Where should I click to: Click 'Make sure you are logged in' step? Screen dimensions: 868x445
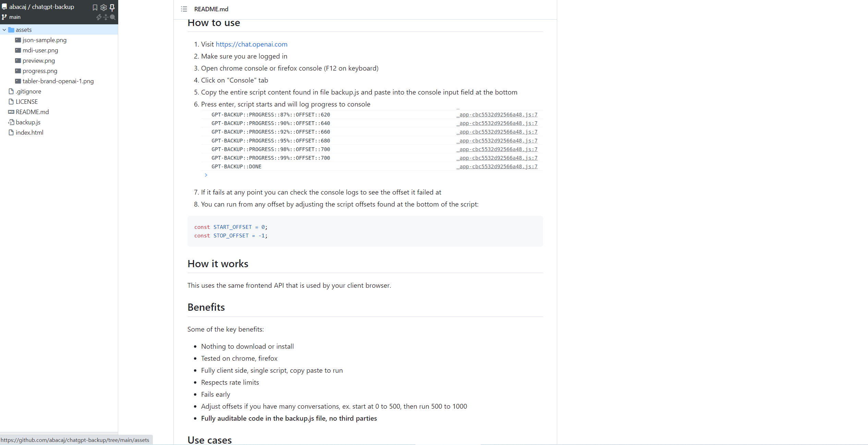pyautogui.click(x=244, y=56)
